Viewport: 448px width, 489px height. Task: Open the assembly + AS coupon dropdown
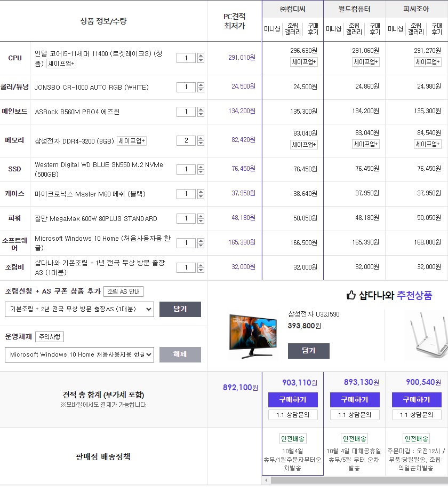(x=79, y=310)
